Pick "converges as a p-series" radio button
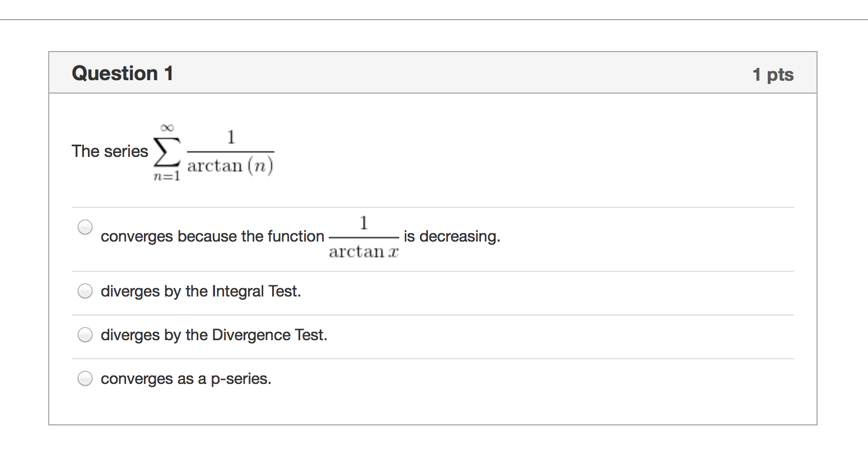Image resolution: width=868 pixels, height=454 pixels. click(x=85, y=379)
